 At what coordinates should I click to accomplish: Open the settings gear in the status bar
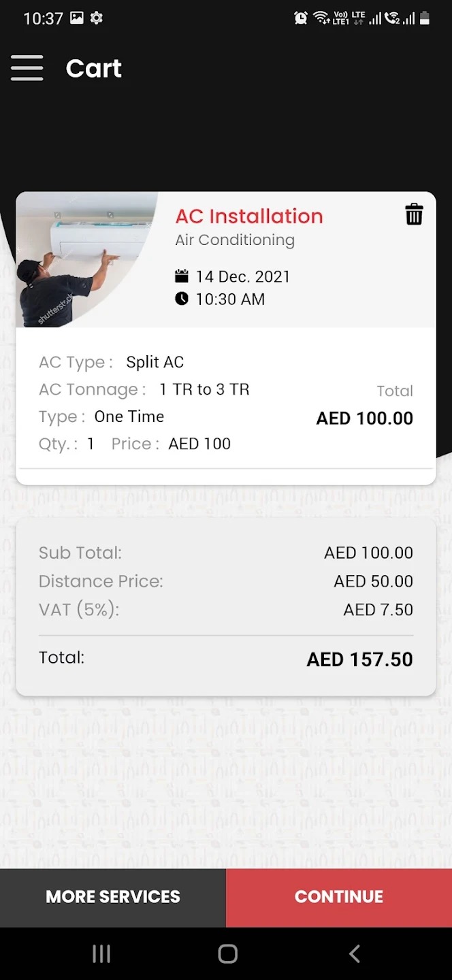click(97, 18)
